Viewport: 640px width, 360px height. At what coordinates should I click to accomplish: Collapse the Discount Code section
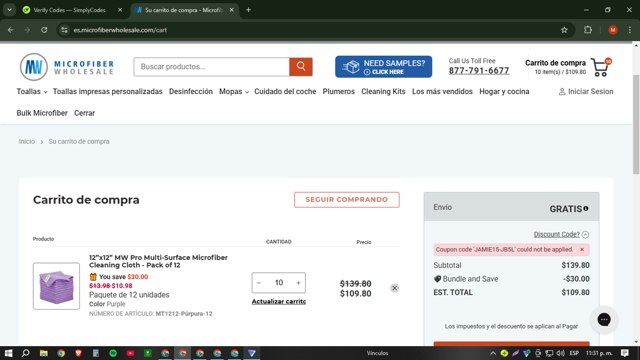click(561, 234)
